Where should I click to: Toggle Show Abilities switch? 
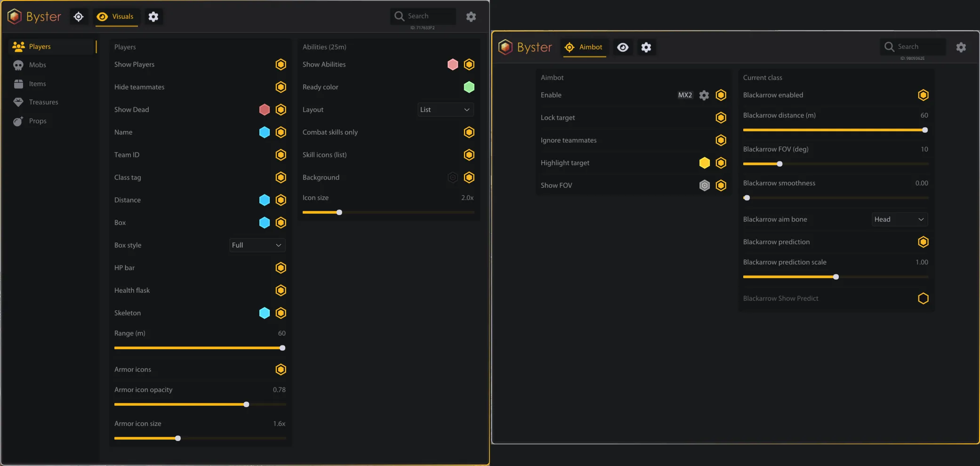[469, 64]
